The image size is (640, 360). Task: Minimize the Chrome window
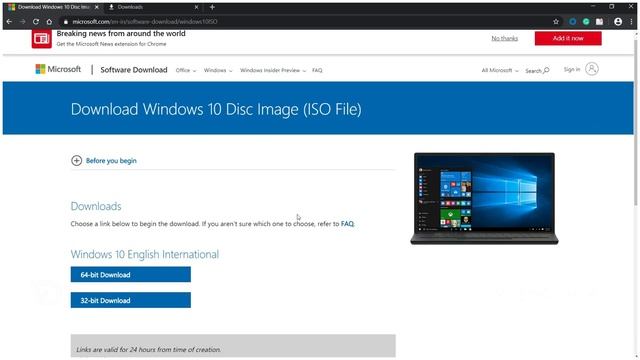click(593, 7)
